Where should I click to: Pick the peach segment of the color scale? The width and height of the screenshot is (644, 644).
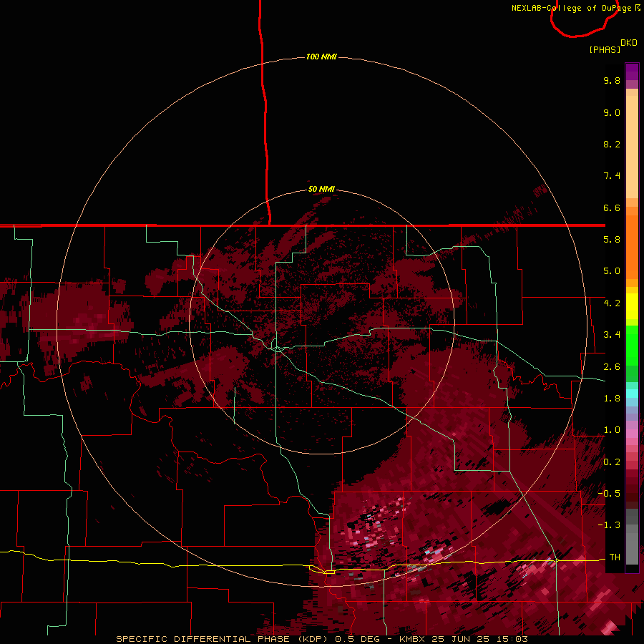click(632, 147)
